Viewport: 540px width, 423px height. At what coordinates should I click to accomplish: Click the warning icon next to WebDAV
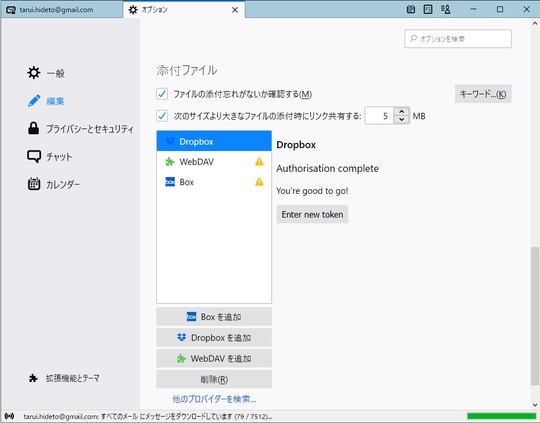(259, 162)
